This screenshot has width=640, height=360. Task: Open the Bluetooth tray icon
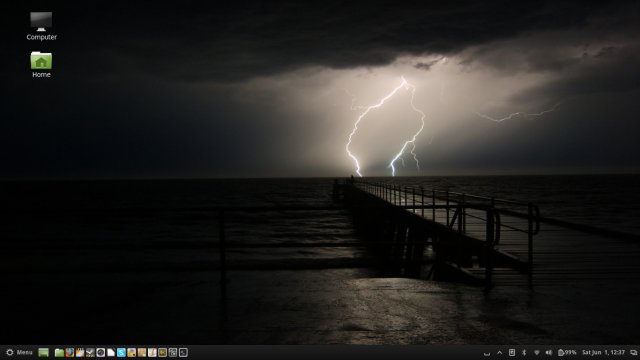pos(524,353)
